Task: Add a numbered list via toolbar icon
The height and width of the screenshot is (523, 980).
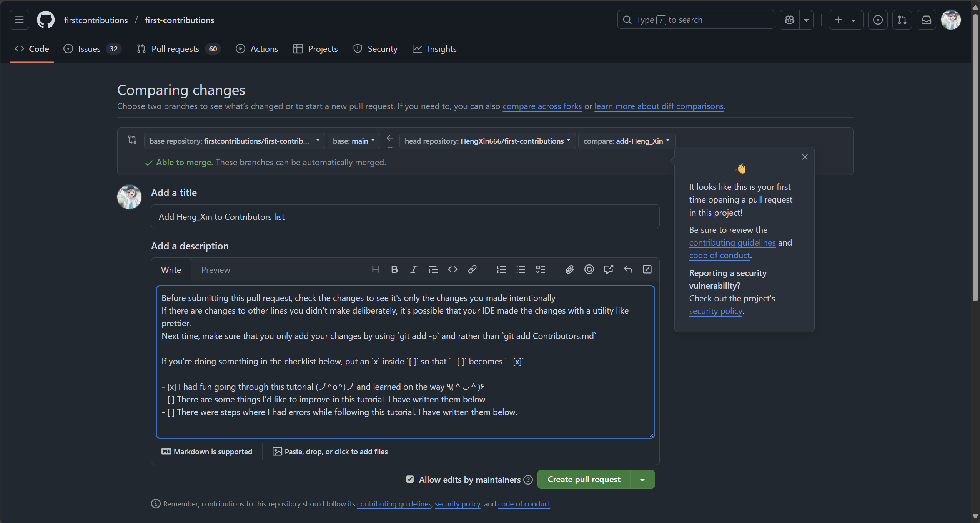Action: (501, 269)
